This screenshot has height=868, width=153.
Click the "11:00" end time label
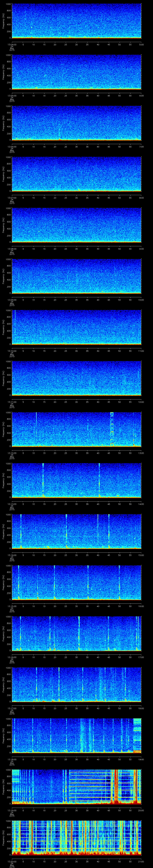click(141, 351)
